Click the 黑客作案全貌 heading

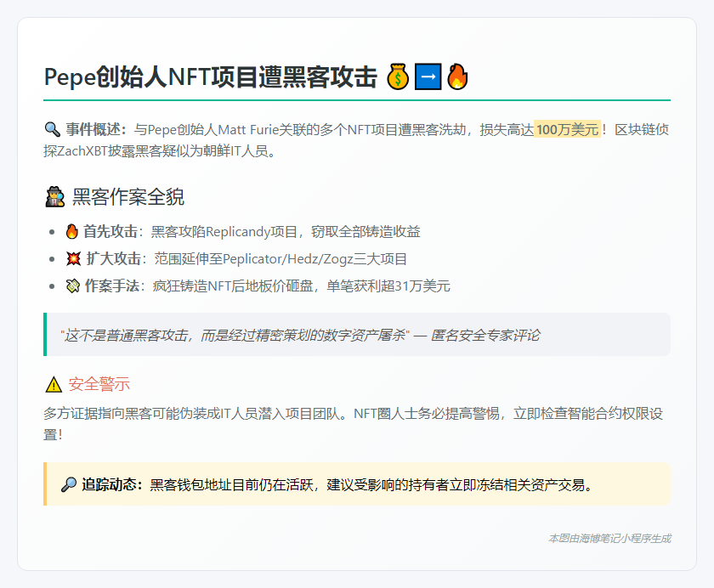[128, 197]
